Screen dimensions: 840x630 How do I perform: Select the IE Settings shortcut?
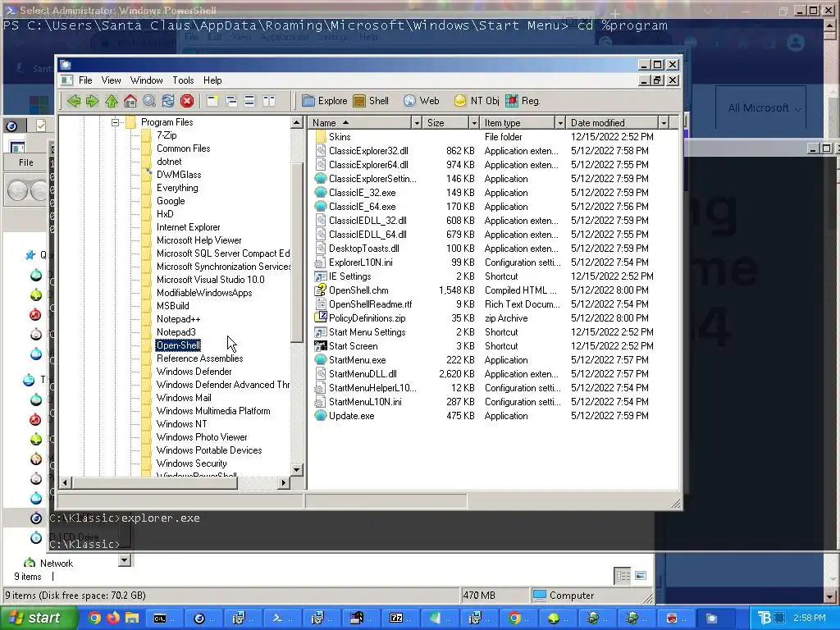[x=349, y=276]
